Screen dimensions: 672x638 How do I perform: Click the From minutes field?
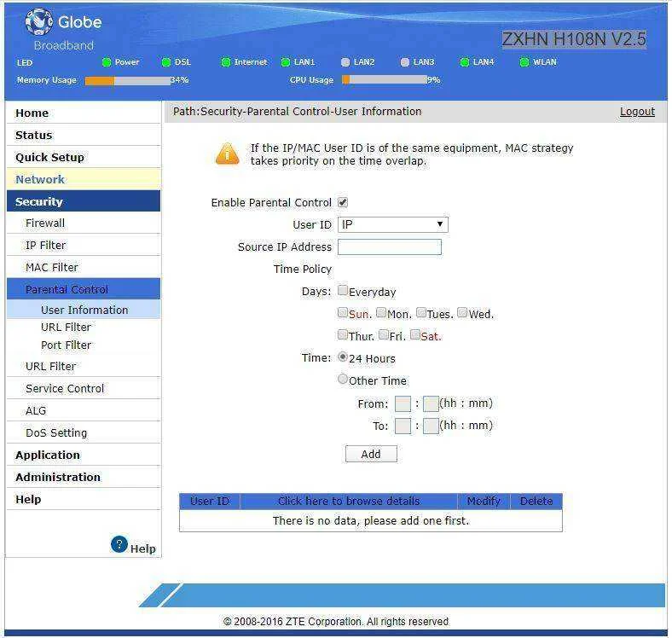click(x=431, y=404)
